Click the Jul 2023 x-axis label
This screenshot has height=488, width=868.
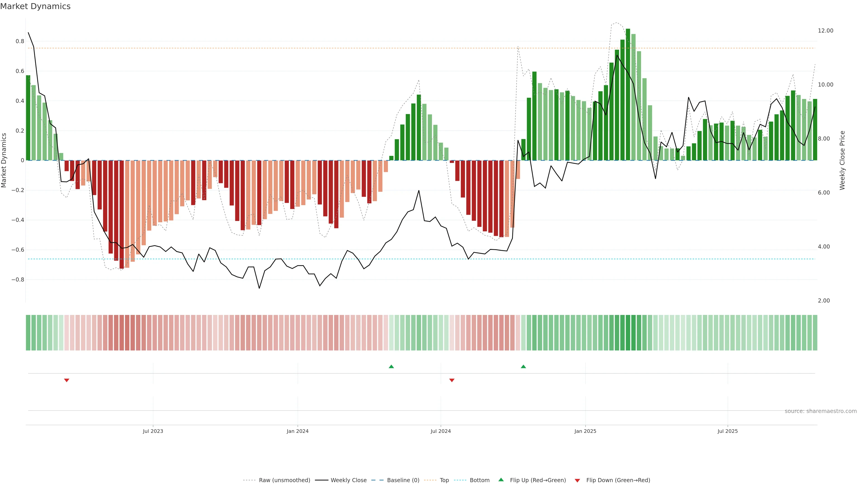153,431
